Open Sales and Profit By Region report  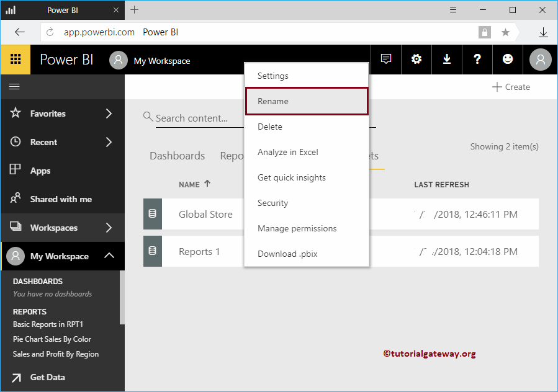(55, 354)
